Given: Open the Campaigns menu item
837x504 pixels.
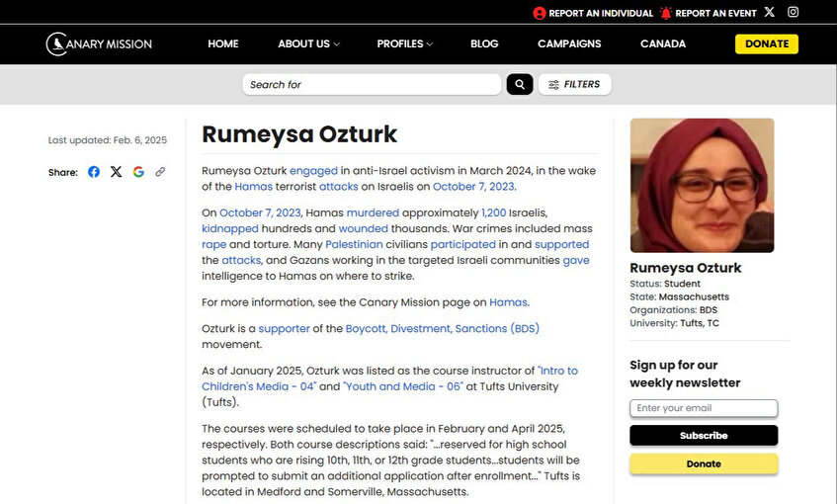Looking at the screenshot, I should point(569,43).
